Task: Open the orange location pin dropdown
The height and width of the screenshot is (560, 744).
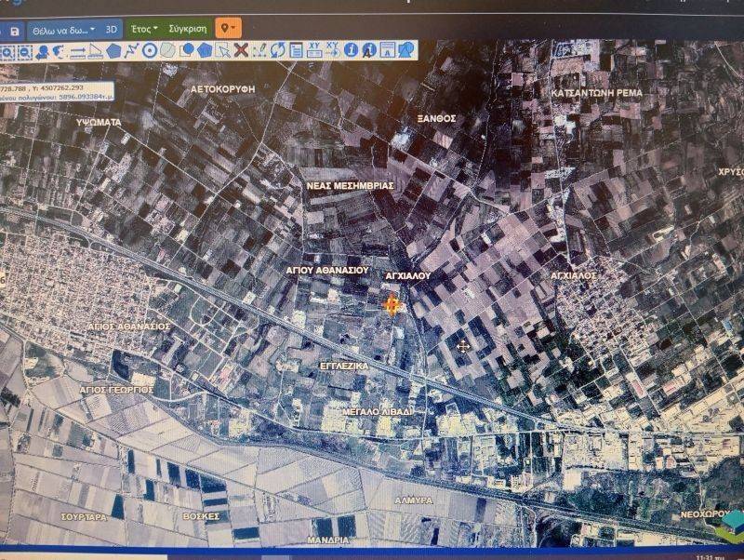Action: click(x=228, y=28)
